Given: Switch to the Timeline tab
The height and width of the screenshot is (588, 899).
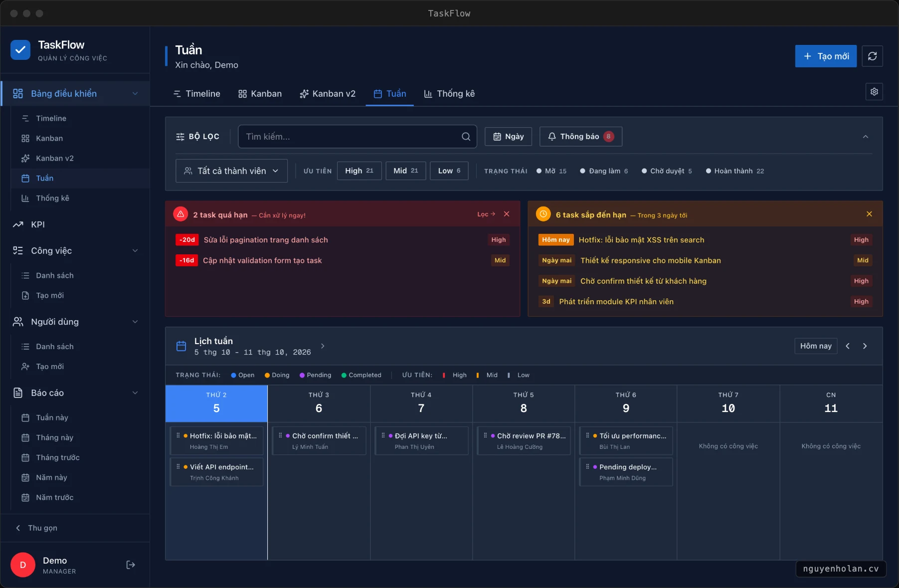Looking at the screenshot, I should (196, 94).
